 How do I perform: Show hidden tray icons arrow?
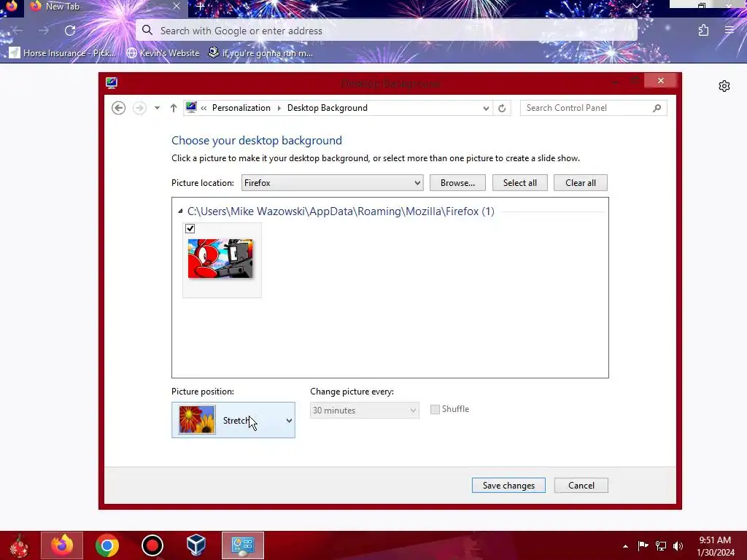click(x=625, y=546)
